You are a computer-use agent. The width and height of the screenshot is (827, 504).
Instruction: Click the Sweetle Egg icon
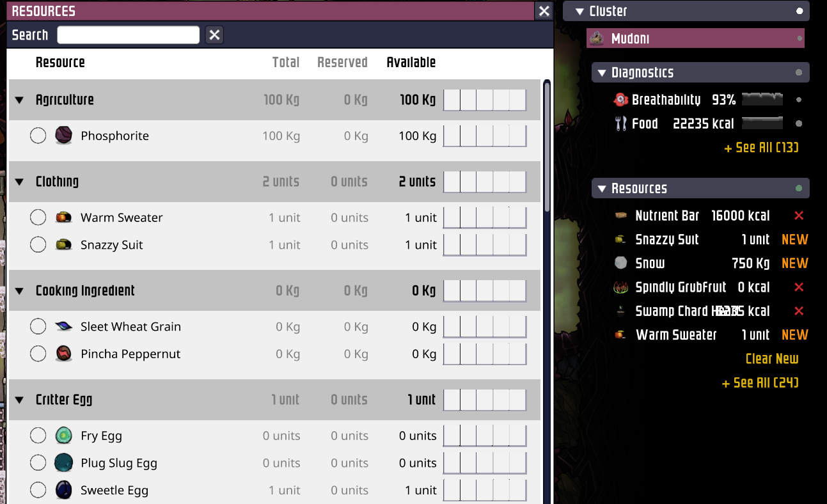coord(63,491)
